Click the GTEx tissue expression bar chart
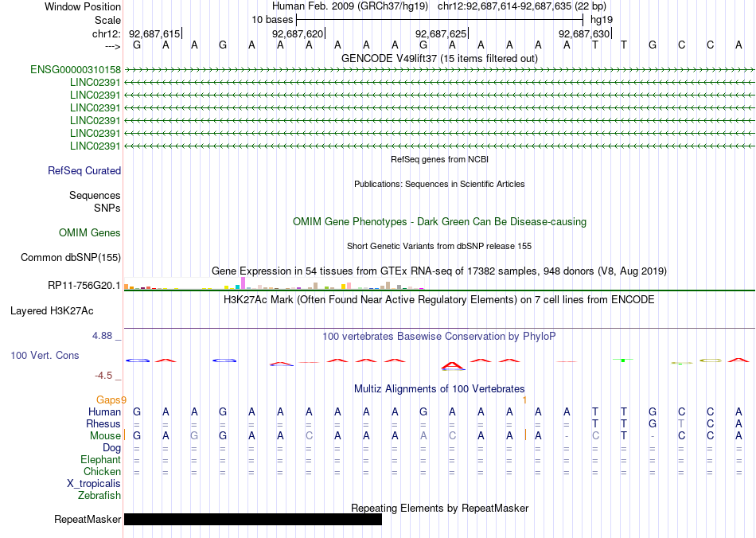Viewport: 756px width, 538px height. click(x=274, y=283)
